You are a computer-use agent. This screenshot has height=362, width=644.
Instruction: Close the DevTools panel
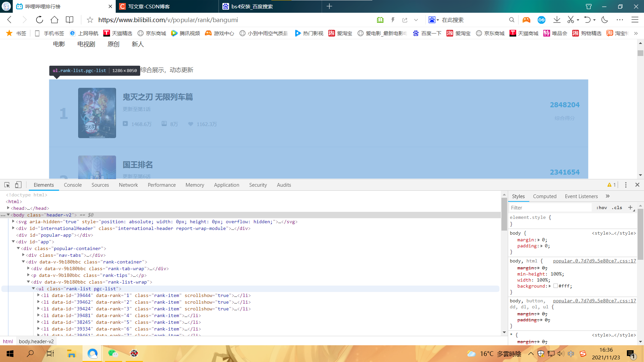637,185
